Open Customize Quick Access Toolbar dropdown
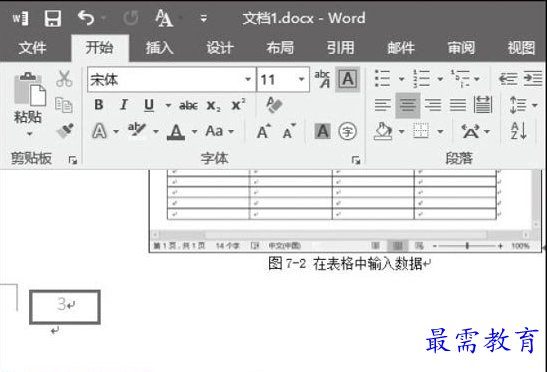Screen dimensions: 547x372 [204, 18]
